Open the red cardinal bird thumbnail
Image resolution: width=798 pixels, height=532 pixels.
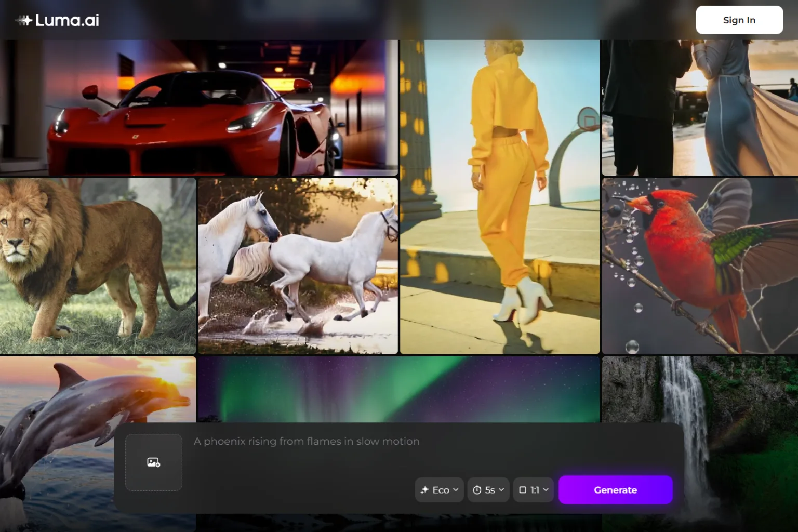[700, 266]
